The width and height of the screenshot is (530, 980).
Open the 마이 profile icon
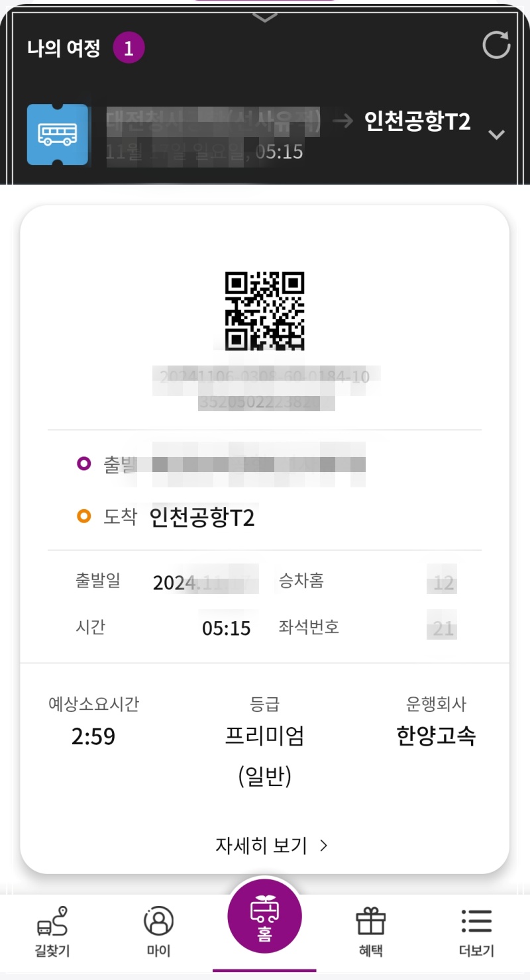158,921
